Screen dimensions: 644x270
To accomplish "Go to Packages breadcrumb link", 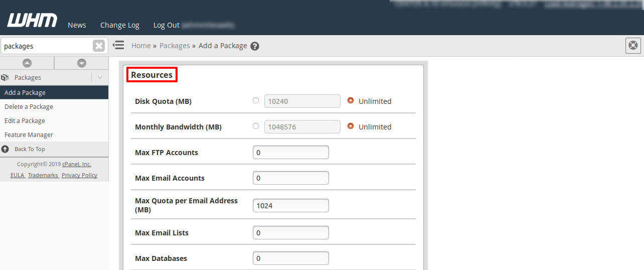I will click(x=175, y=46).
